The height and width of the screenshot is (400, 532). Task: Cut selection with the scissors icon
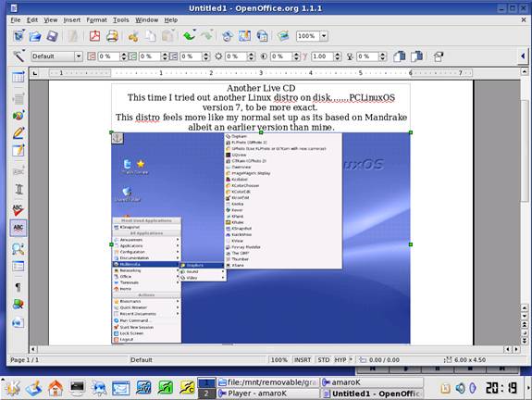coord(133,36)
